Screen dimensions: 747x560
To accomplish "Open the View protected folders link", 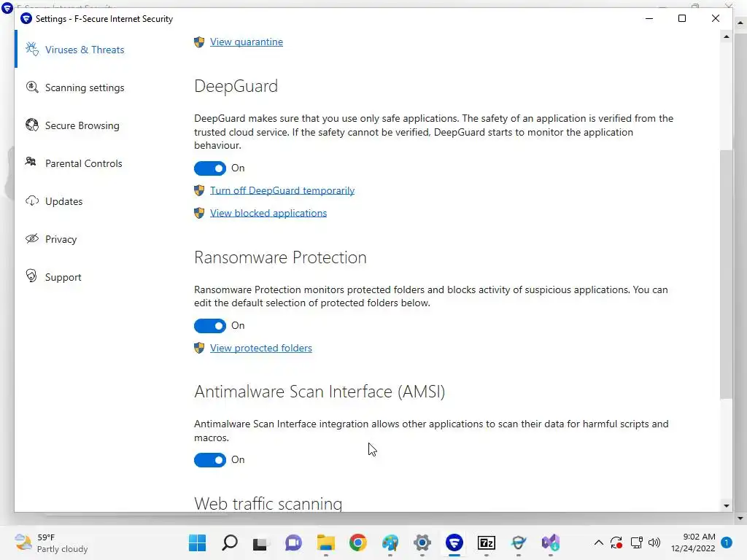I will 260,348.
